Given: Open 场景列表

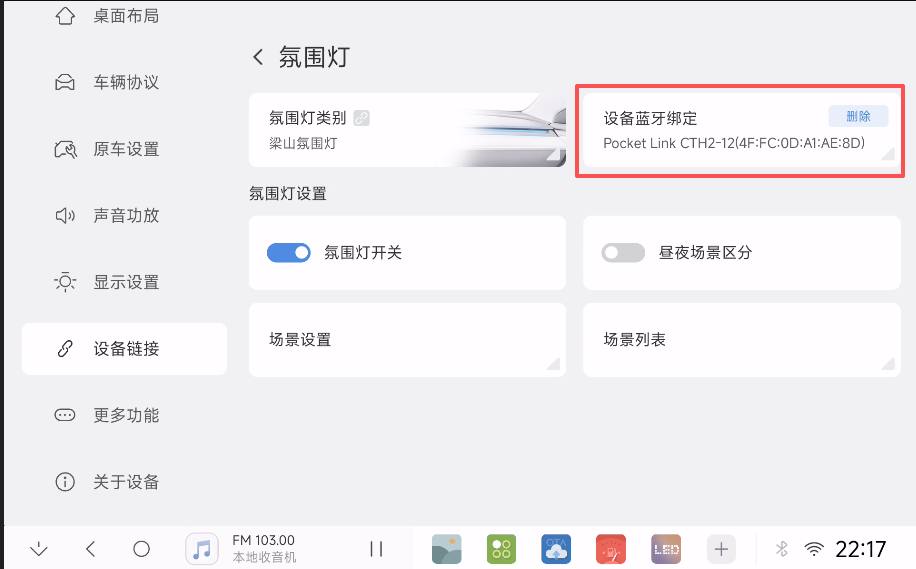Looking at the screenshot, I should 742,339.
